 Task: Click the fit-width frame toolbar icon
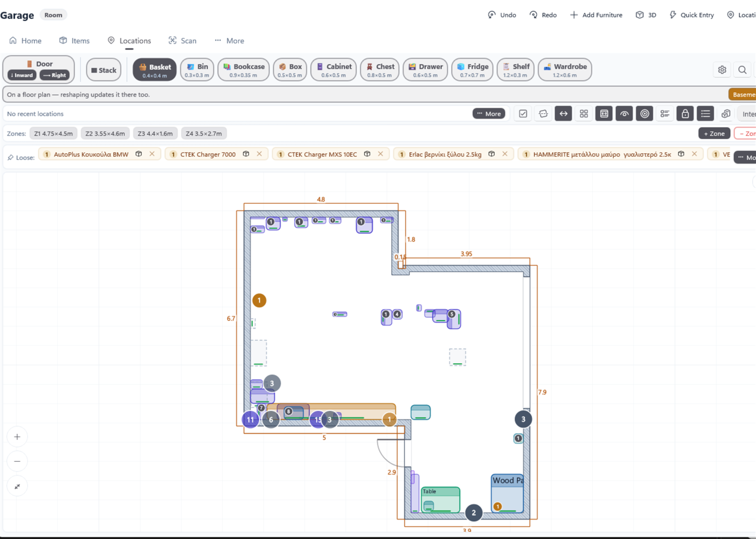click(604, 114)
